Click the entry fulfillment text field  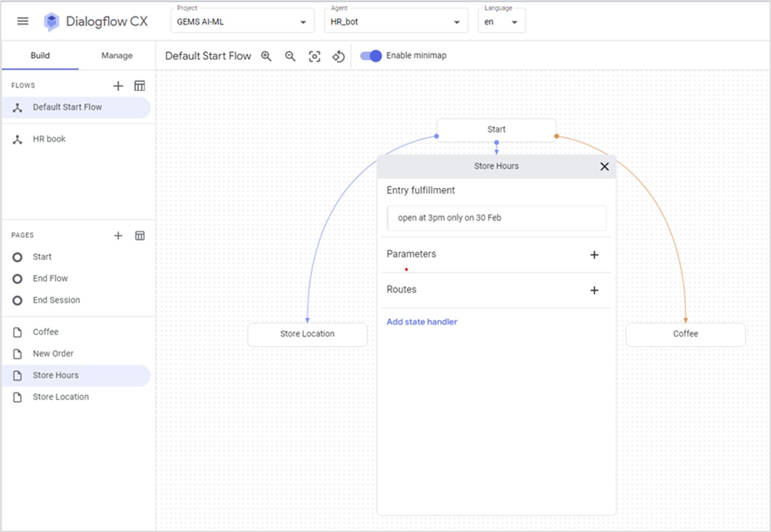click(496, 218)
